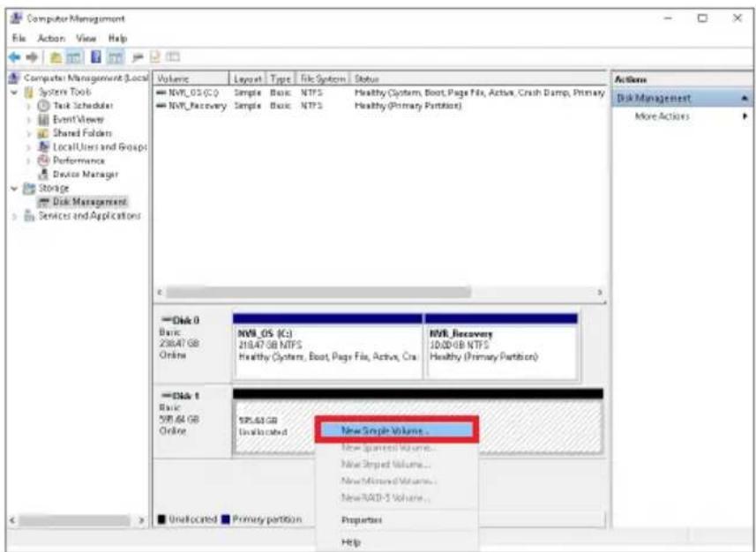The height and width of the screenshot is (552, 756).
Task: Toggle the Show/Hide Console Tree toolbar icon
Action: pyautogui.click(x=74, y=57)
